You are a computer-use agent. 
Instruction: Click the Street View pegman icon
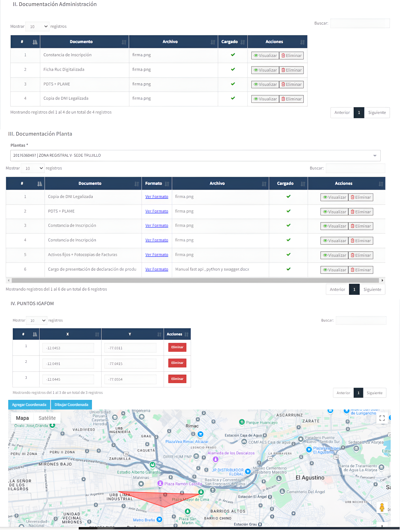click(x=382, y=507)
